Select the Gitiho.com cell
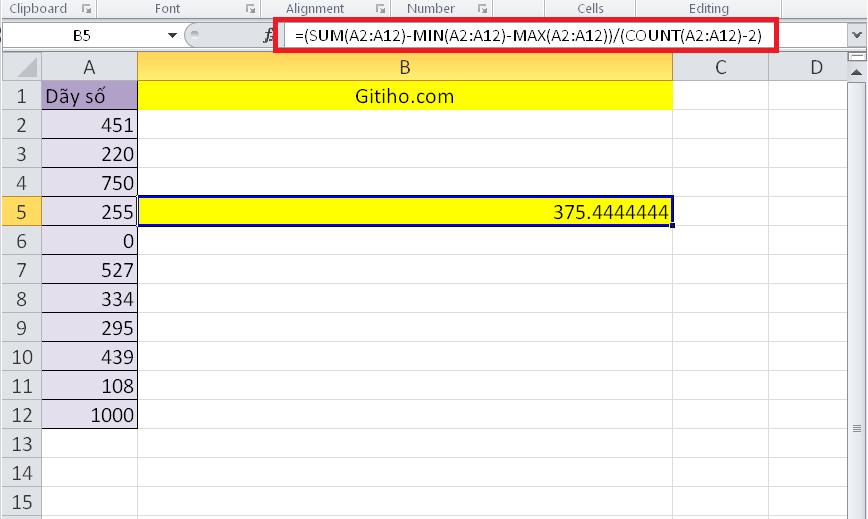The width and height of the screenshot is (868, 519). (405, 96)
